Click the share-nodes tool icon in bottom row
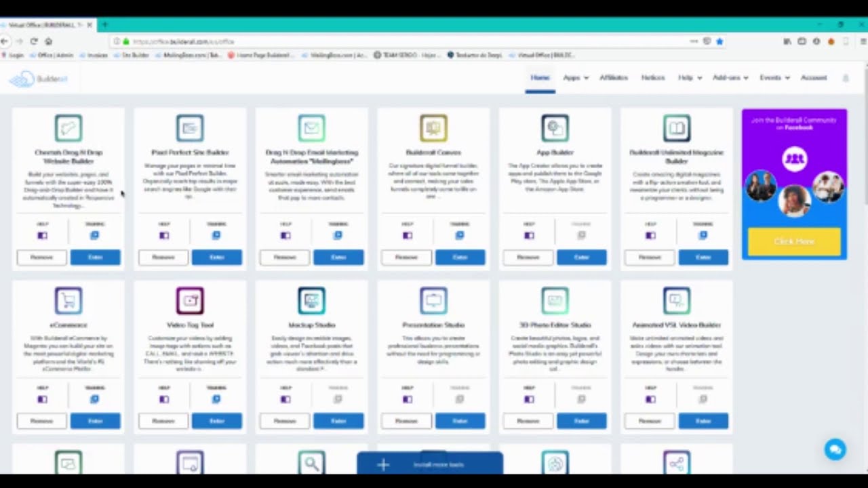 (677, 464)
